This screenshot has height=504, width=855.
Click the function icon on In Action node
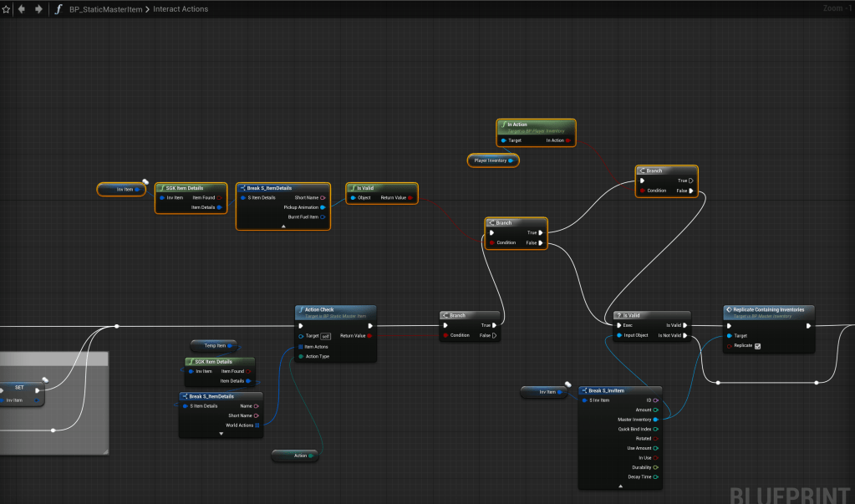point(502,125)
